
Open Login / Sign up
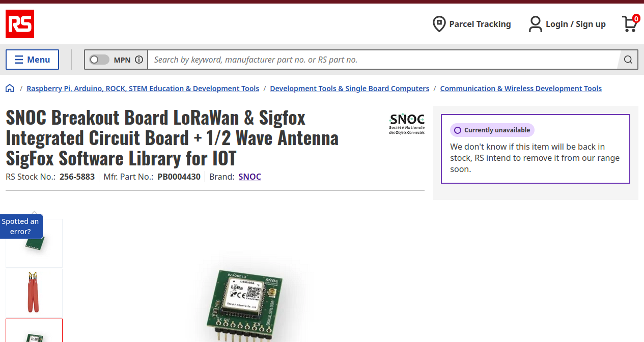coord(576,24)
